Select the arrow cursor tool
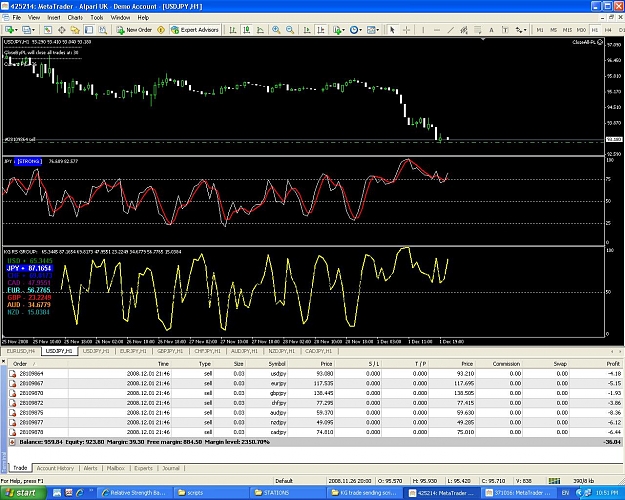 pyautogui.click(x=392, y=30)
